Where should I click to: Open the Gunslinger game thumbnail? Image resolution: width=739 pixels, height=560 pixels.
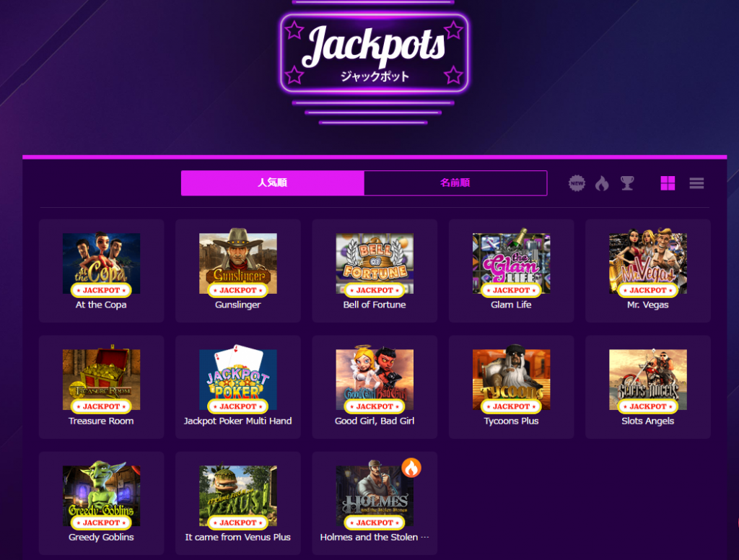click(x=238, y=263)
